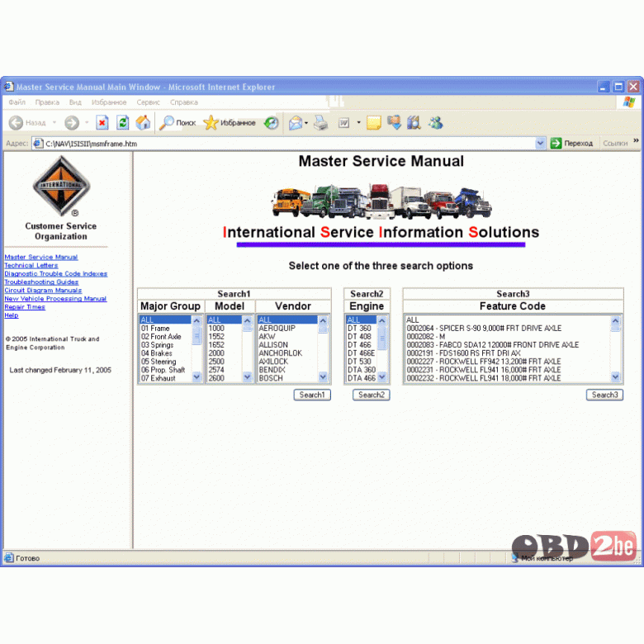Open the Forward button history dropdown

pos(87,122)
